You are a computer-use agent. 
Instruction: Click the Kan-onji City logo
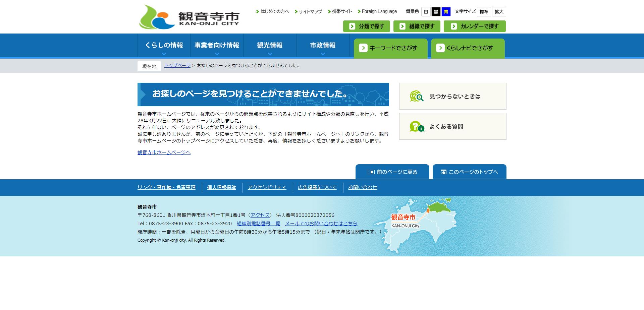[190, 16]
